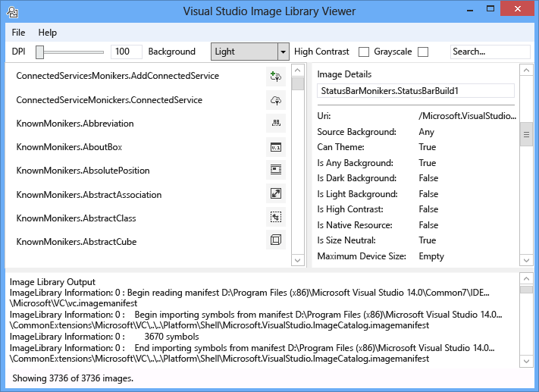Enable the High Contrast checkbox
Viewport: 539px width, 392px height.
[x=364, y=52]
